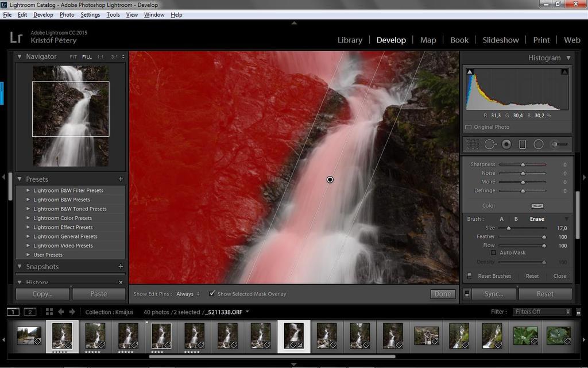The width and height of the screenshot is (588, 368).
Task: Toggle the filter switch beside Filters Off
Action: click(x=579, y=312)
